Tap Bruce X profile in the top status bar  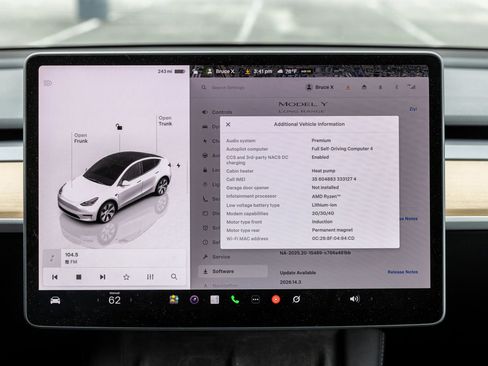(x=221, y=71)
